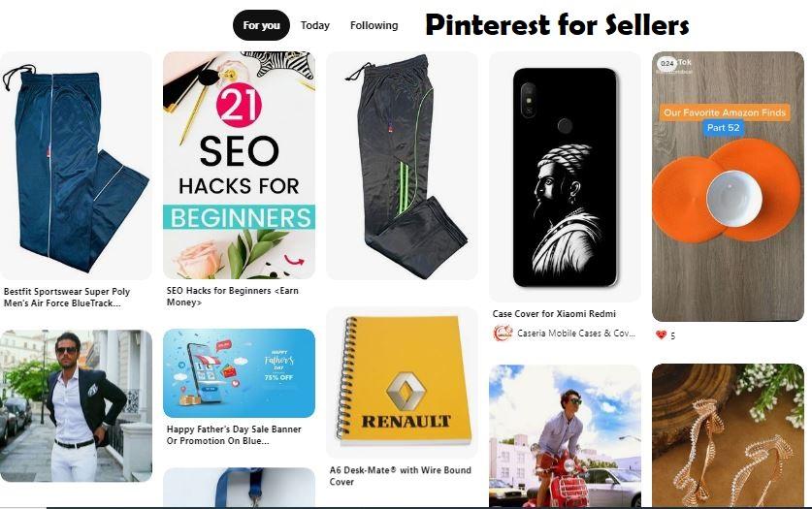Viewport: 812px width, 509px height.
Task: Switch to the Today tab
Action: click(315, 25)
